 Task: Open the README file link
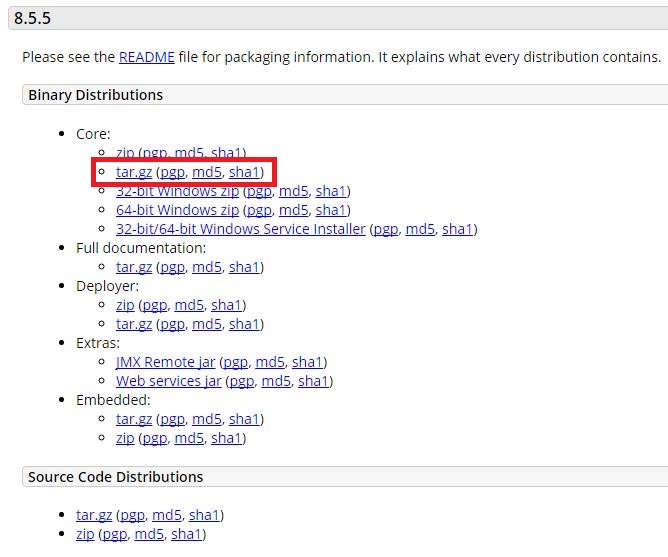pyautogui.click(x=147, y=57)
